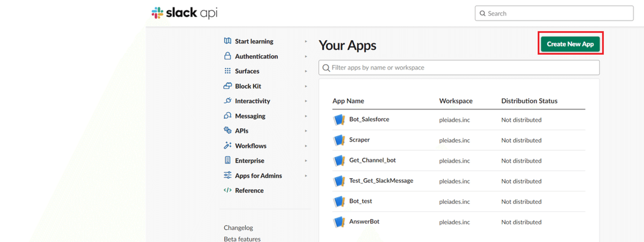Click the Apps for Admins sliders icon
Viewport: 644px width, 242px height.
pos(228,175)
